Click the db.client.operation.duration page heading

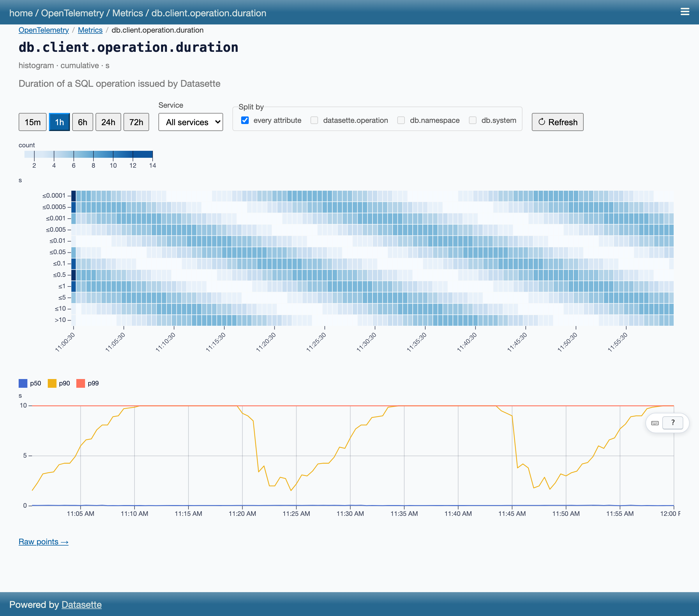point(128,47)
